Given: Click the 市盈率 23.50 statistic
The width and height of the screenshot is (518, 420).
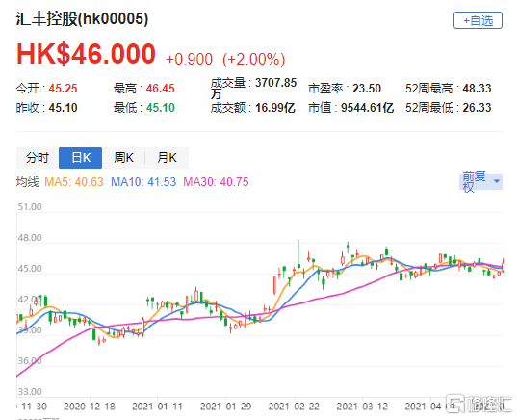Looking at the screenshot, I should tap(345, 89).
